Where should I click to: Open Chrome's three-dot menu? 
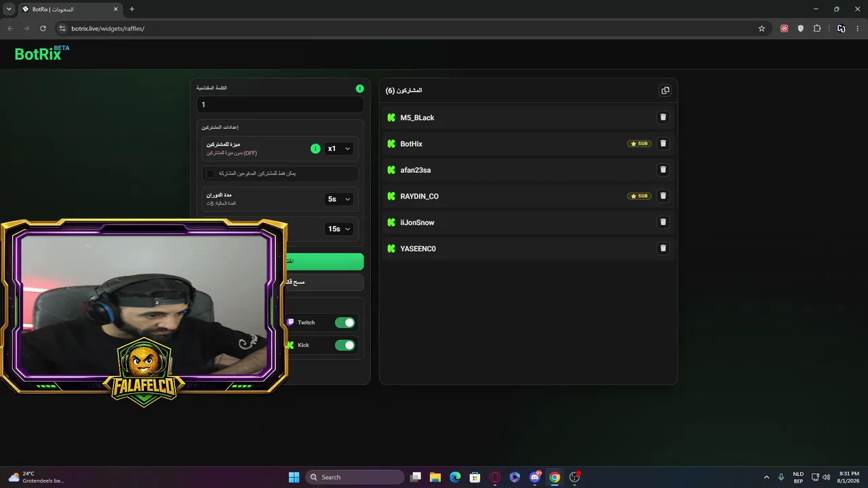point(858,28)
